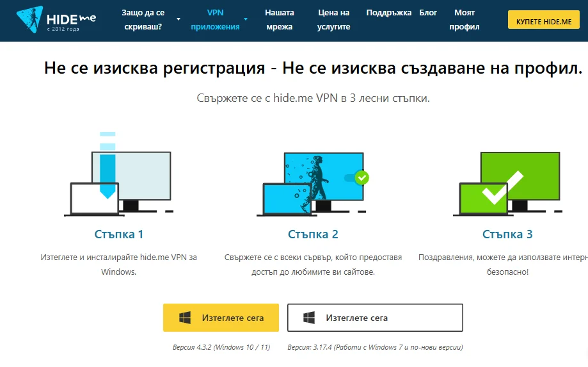The width and height of the screenshot is (588, 367).
Task: Click the Step 3 green checkmark illustration
Action: pos(507,184)
